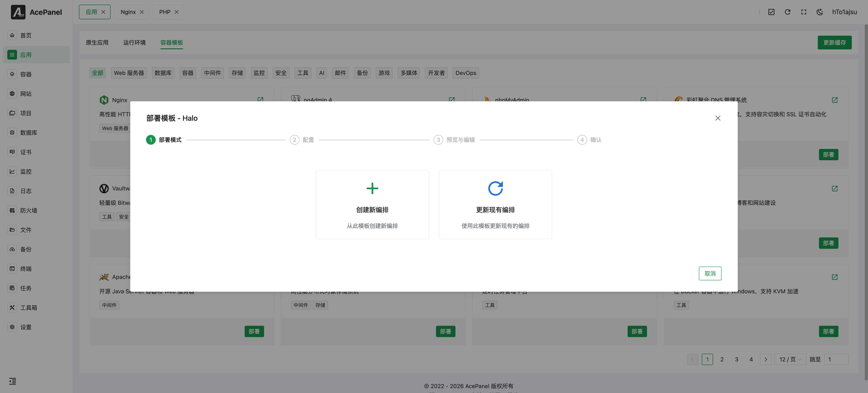Toggle dark mode moon icon
This screenshot has height=393, width=868.
(x=820, y=12)
